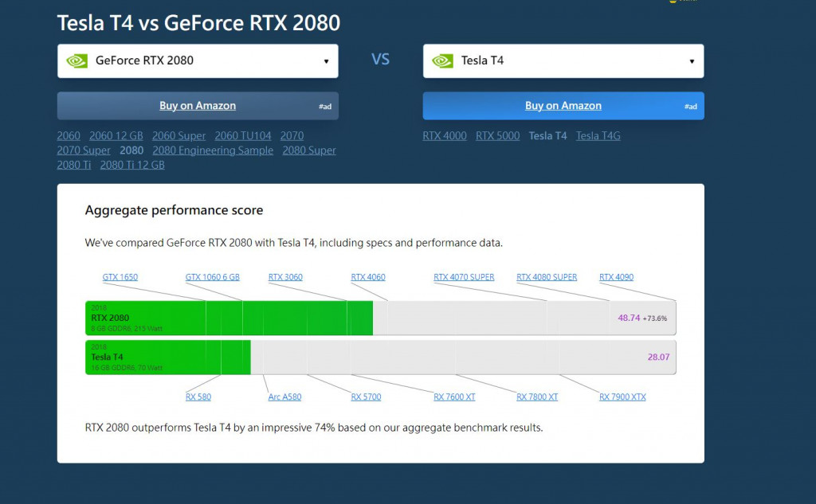816x504 pixels.
Task: Click the green Tesla T4 performance bar
Action: tap(168, 357)
